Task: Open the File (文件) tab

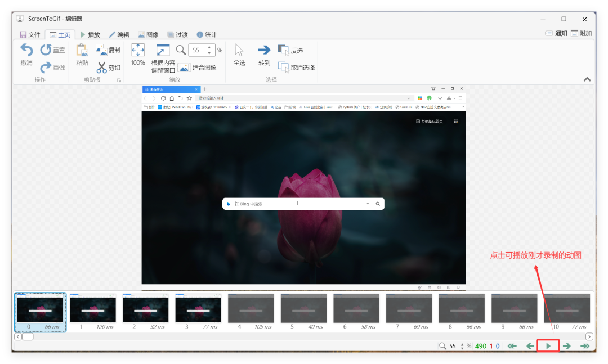Action: click(x=30, y=34)
